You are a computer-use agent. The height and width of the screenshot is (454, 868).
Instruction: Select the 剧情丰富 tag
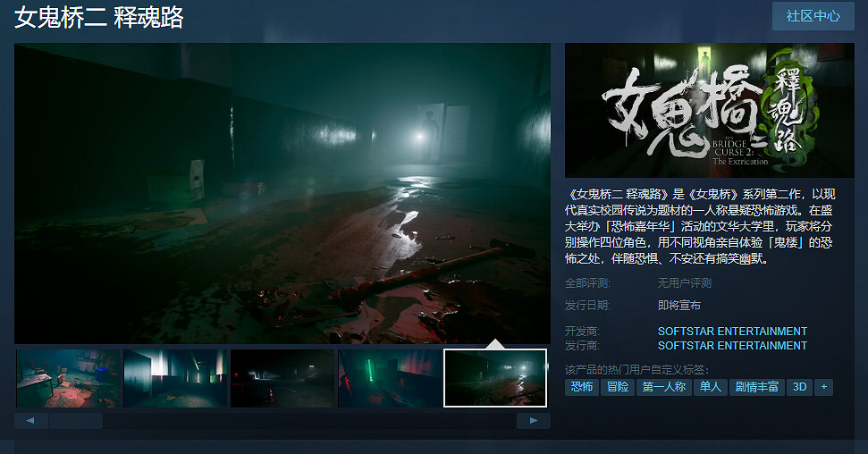(x=756, y=387)
